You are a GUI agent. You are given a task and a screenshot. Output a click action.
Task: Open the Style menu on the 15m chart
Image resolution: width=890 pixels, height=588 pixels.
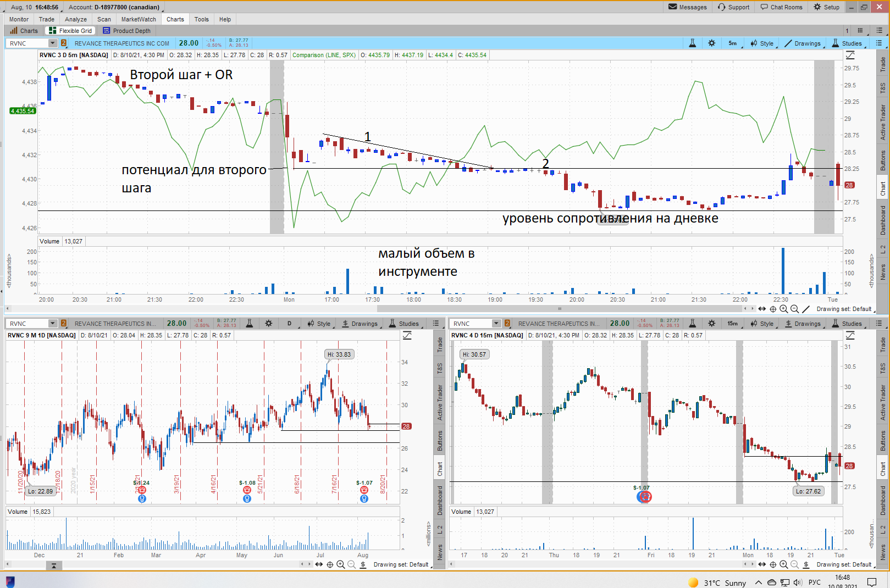[x=763, y=324]
